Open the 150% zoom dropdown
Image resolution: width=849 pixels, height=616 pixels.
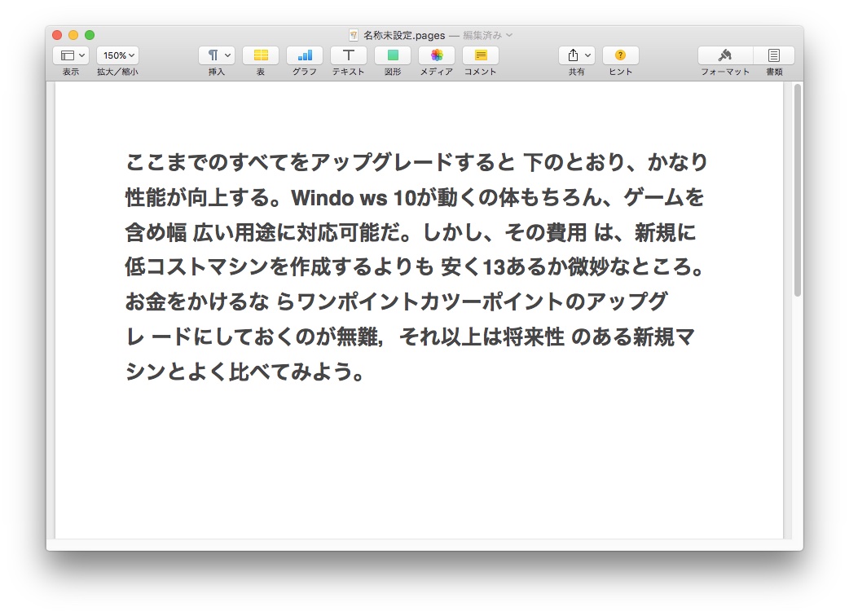click(117, 55)
